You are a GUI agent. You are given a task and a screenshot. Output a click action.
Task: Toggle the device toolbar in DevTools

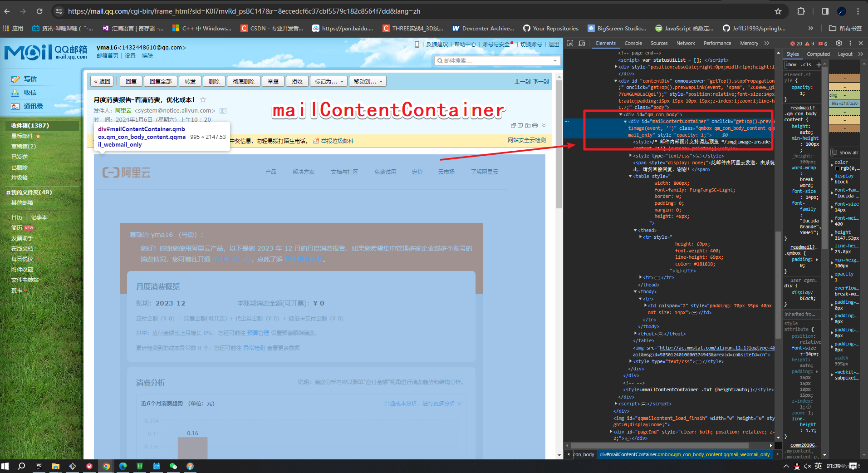point(582,43)
